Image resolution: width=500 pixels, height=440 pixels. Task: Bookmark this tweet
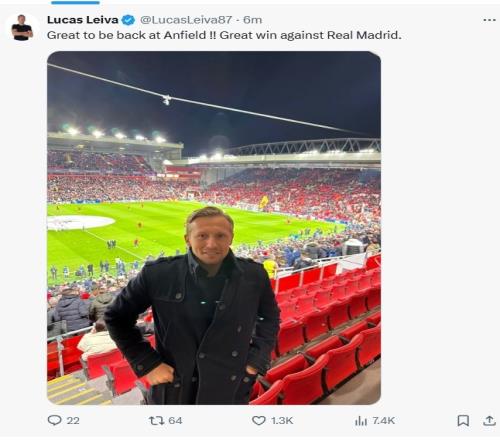pos(463,421)
